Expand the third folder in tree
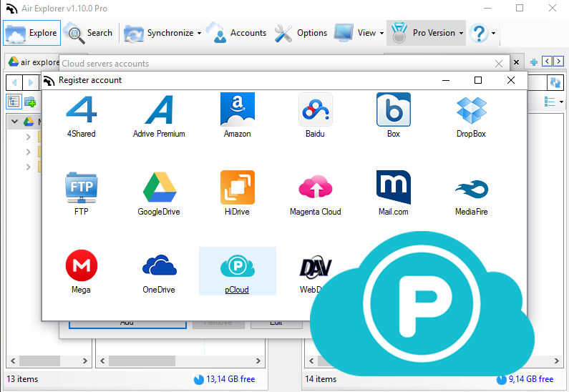The height and width of the screenshot is (392, 569). (28, 167)
